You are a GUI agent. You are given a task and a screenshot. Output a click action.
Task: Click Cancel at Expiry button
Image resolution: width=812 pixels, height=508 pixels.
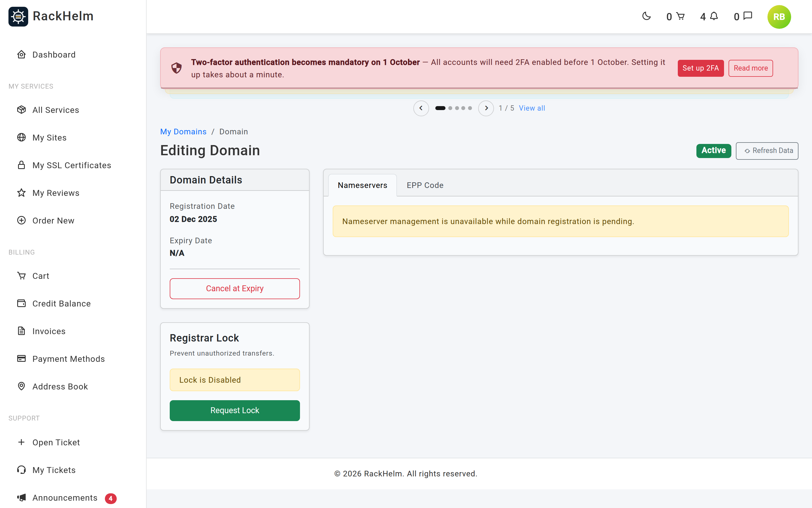click(x=235, y=288)
